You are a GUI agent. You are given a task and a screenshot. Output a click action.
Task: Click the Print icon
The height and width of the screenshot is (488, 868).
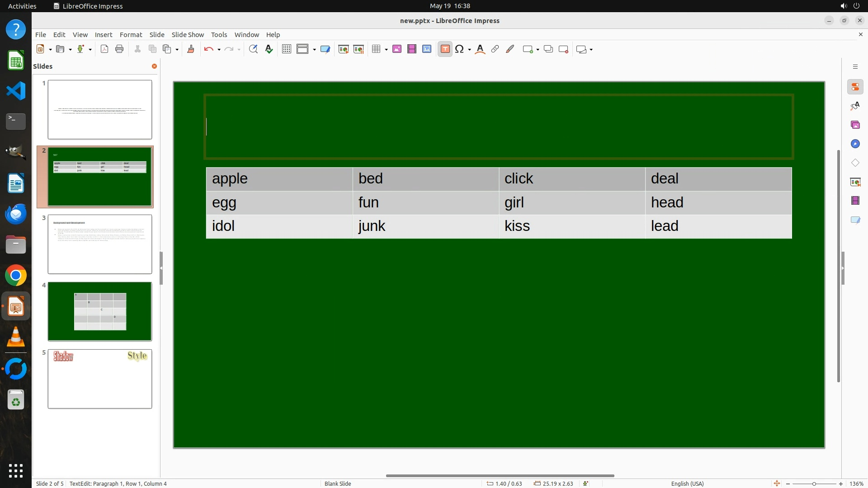(x=119, y=49)
